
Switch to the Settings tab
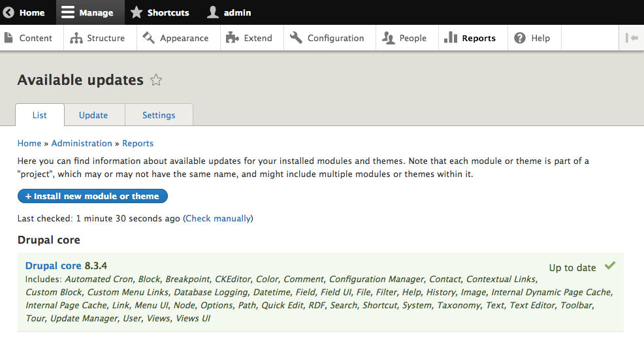tap(159, 115)
